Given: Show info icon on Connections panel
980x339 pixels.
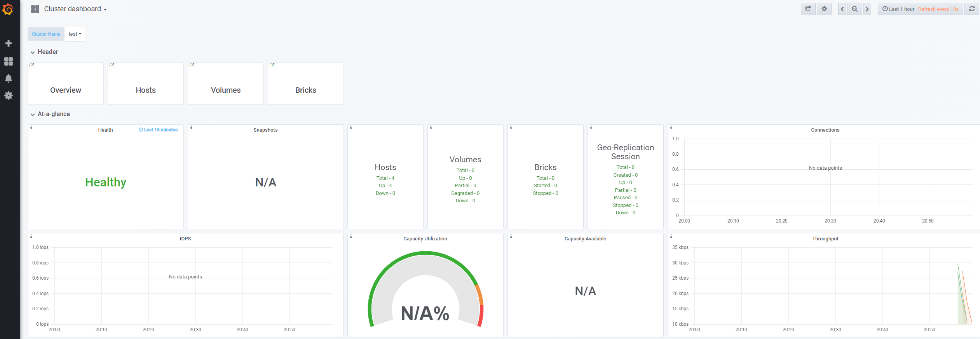Looking at the screenshot, I should pos(671,127).
